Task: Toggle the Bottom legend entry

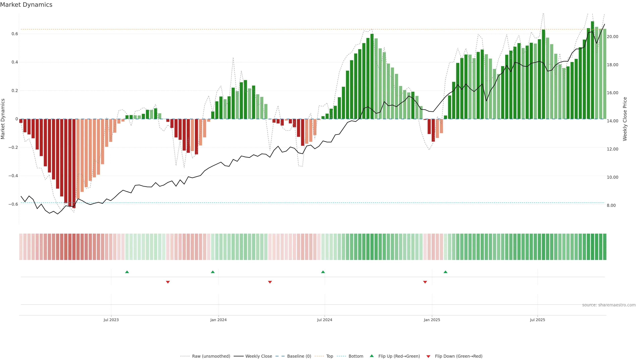Action: (x=356, y=356)
